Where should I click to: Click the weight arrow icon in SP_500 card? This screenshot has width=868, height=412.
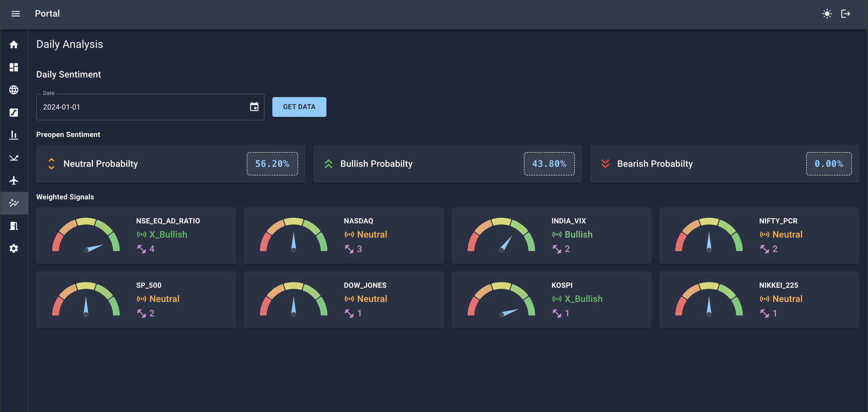142,314
